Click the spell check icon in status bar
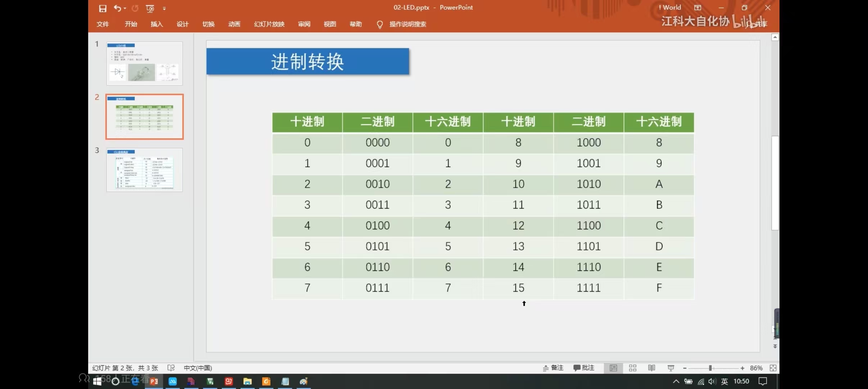Viewport: 868px width, 389px height. point(171,368)
